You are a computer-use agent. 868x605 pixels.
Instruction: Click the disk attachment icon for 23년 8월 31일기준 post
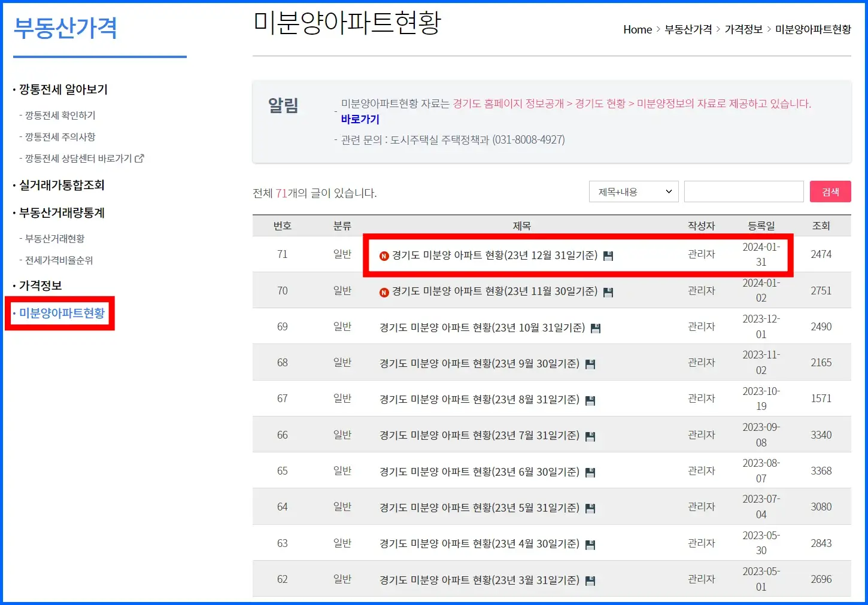click(590, 400)
